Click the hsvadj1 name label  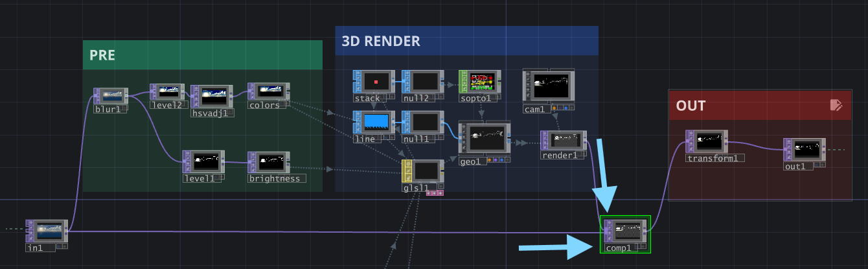212,112
